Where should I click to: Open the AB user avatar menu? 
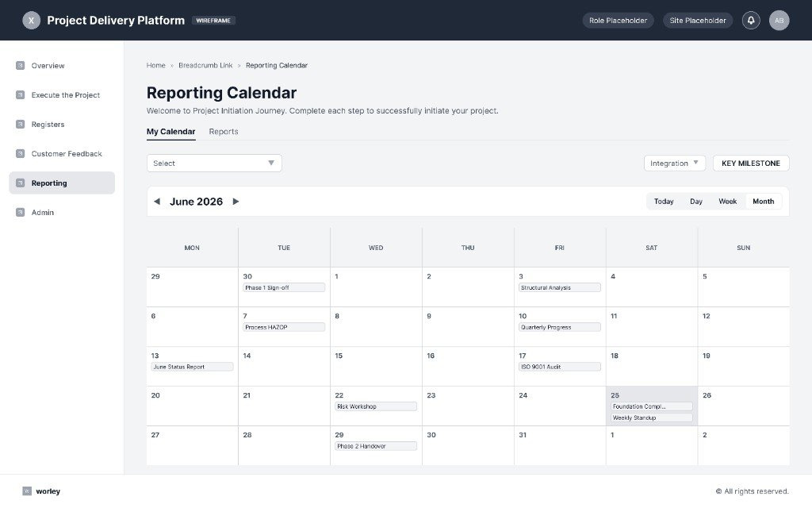tap(779, 20)
